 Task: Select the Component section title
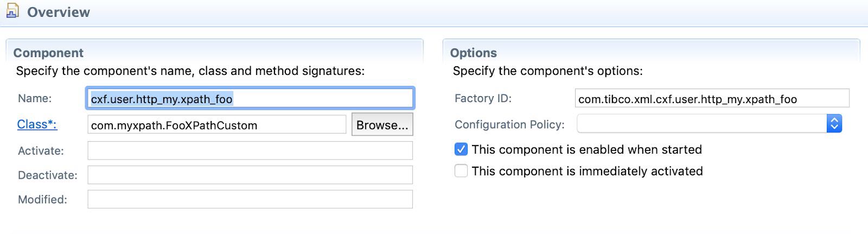pos(48,53)
